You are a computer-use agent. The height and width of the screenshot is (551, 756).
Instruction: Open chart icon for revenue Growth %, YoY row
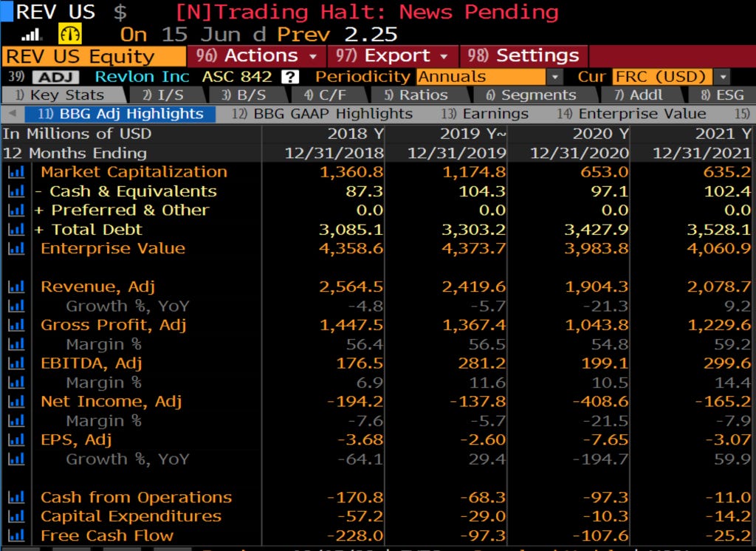[x=16, y=306]
